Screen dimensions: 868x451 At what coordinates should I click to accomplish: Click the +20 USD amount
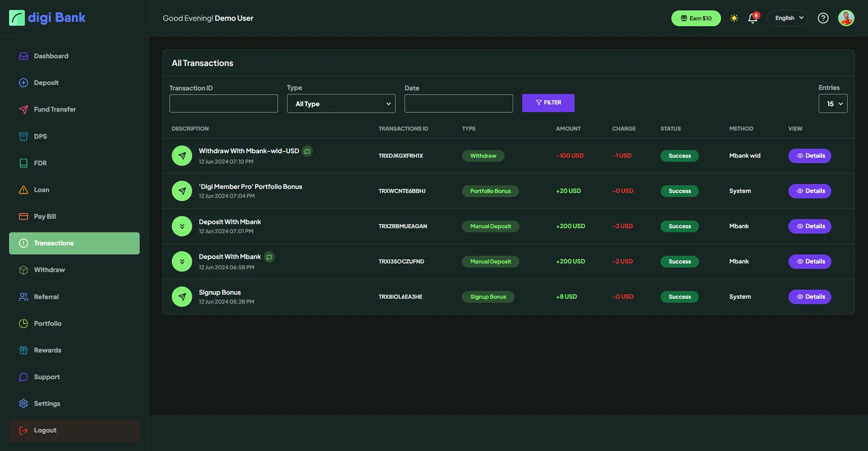click(x=568, y=191)
